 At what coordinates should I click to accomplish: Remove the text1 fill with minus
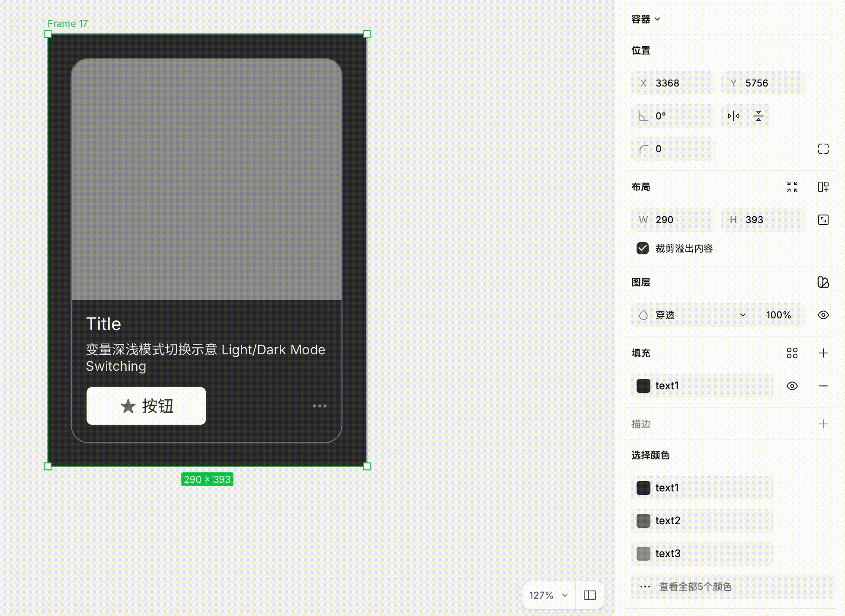tap(823, 386)
